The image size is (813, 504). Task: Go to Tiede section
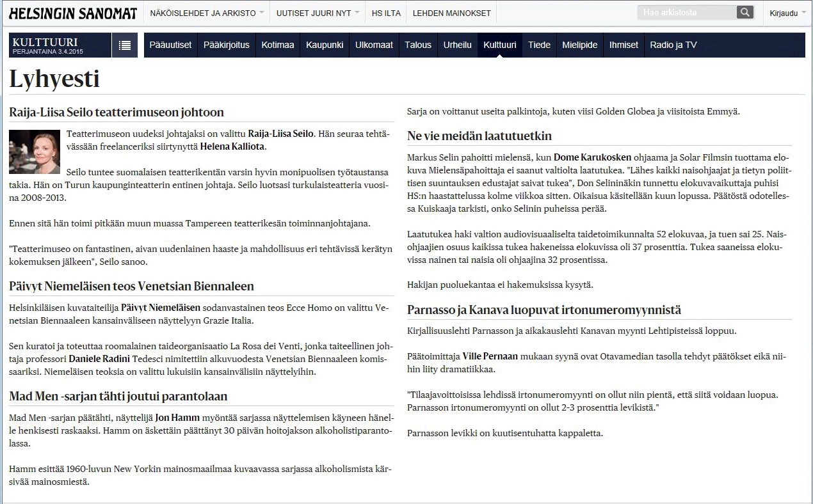pyautogui.click(x=539, y=45)
